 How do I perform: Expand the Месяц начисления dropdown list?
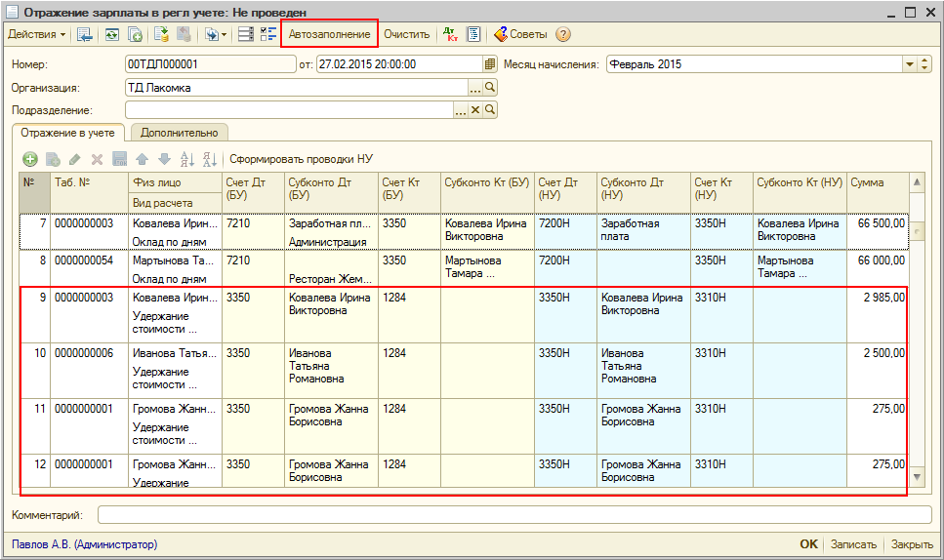tap(910, 64)
